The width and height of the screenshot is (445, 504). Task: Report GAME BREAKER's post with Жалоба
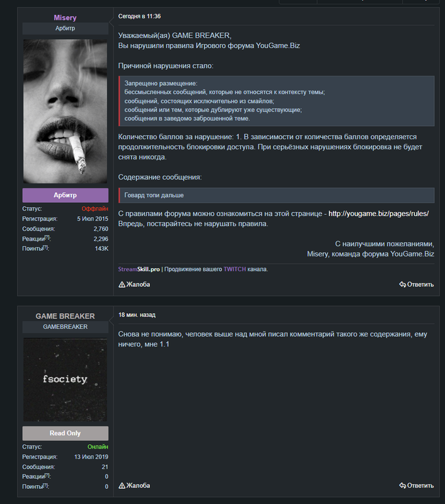134,485
